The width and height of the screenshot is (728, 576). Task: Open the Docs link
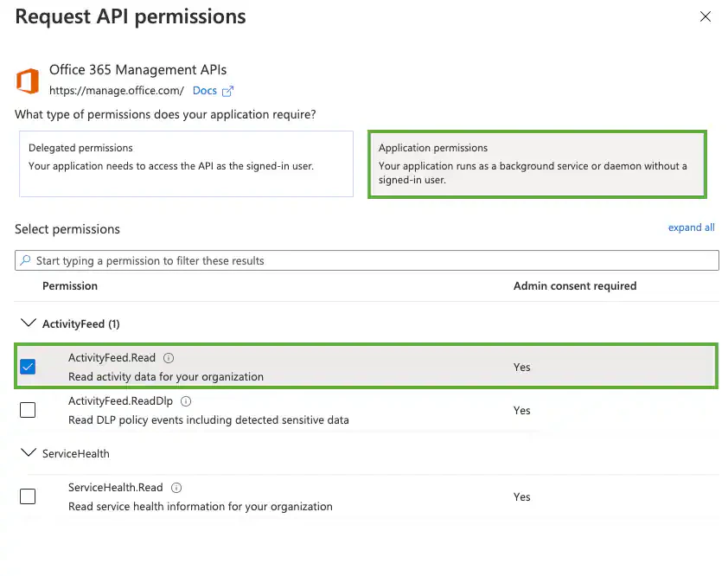[205, 91]
